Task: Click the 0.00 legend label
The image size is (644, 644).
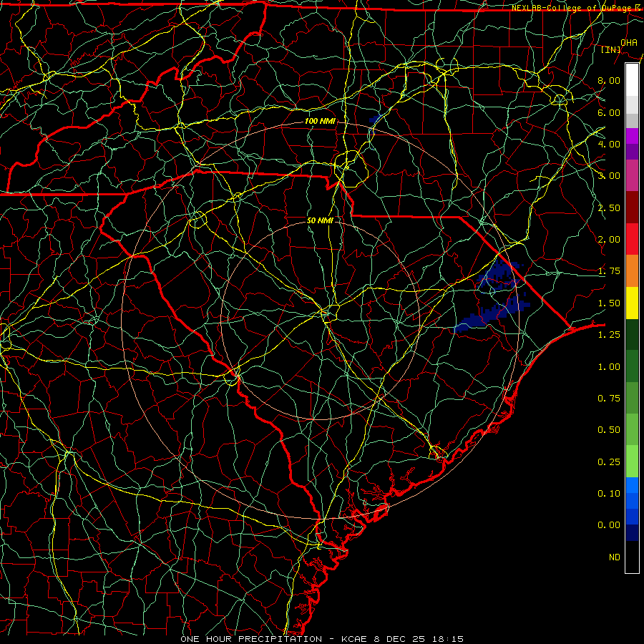Action: click(609, 525)
